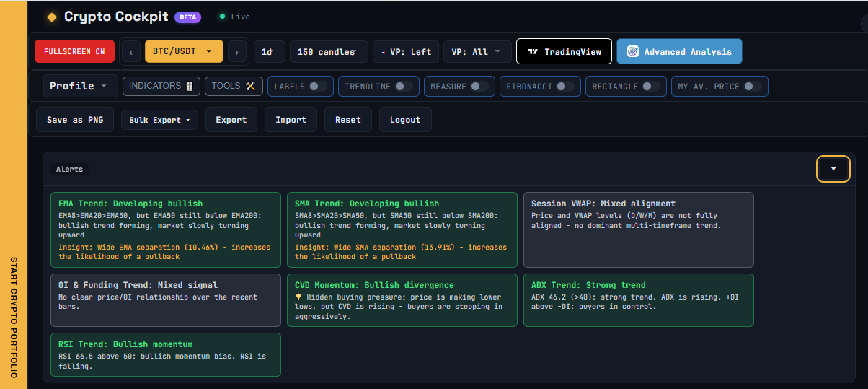This screenshot has width=868, height=389.
Task: Collapse Alerts panel with arrow button
Action: [833, 169]
